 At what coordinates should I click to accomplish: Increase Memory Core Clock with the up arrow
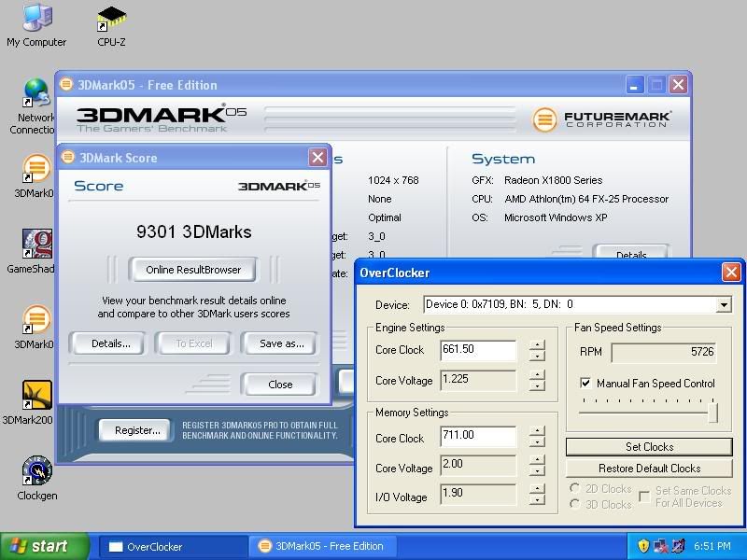[x=537, y=431]
